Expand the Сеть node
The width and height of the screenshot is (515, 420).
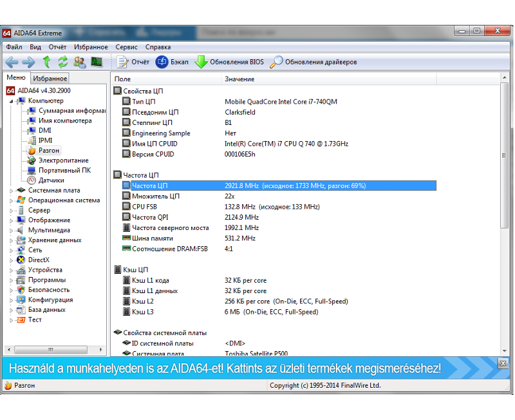point(11,251)
